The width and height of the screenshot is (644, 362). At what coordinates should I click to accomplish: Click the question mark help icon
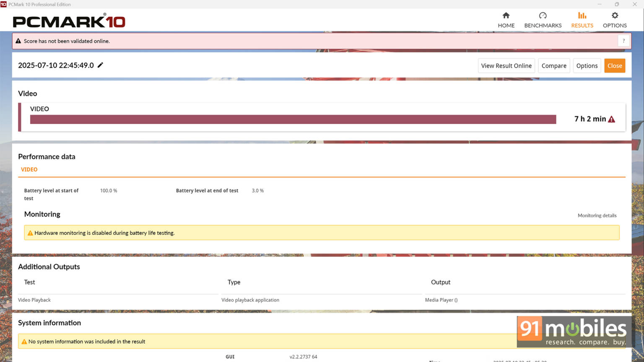click(x=623, y=41)
